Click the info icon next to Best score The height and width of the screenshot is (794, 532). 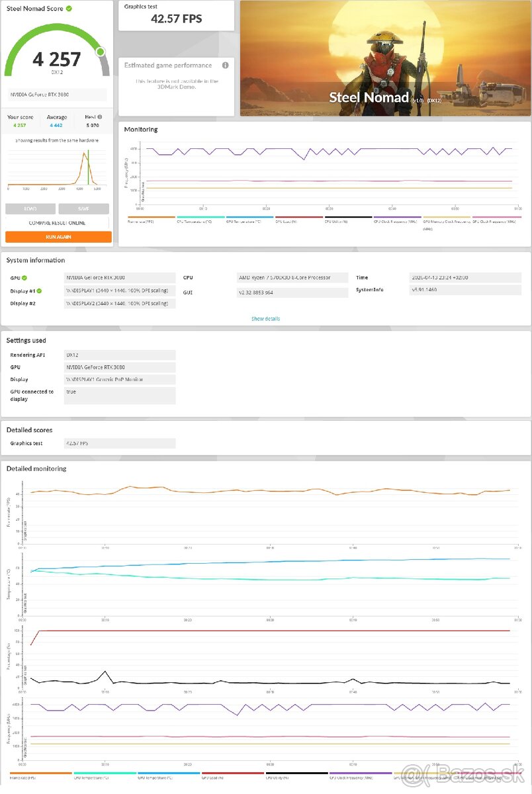pos(101,117)
